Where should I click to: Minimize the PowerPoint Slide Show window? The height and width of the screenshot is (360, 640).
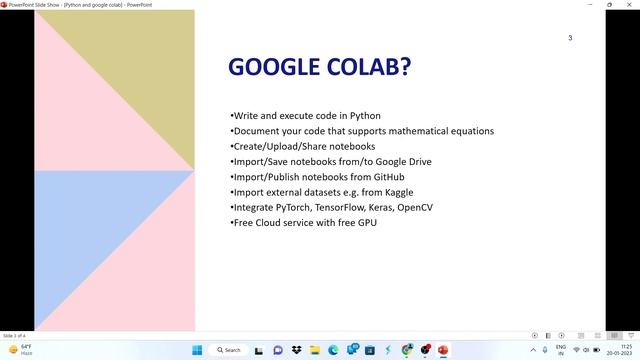coord(590,5)
